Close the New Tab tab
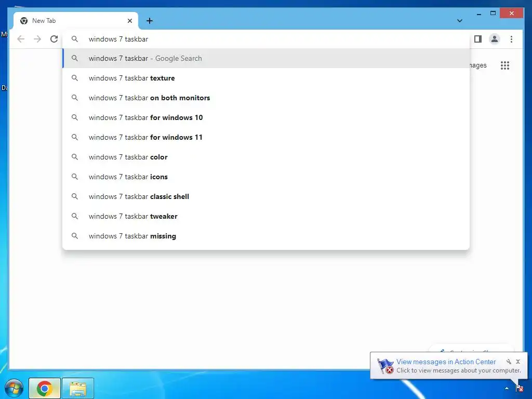This screenshot has height=399, width=532. pos(129,21)
